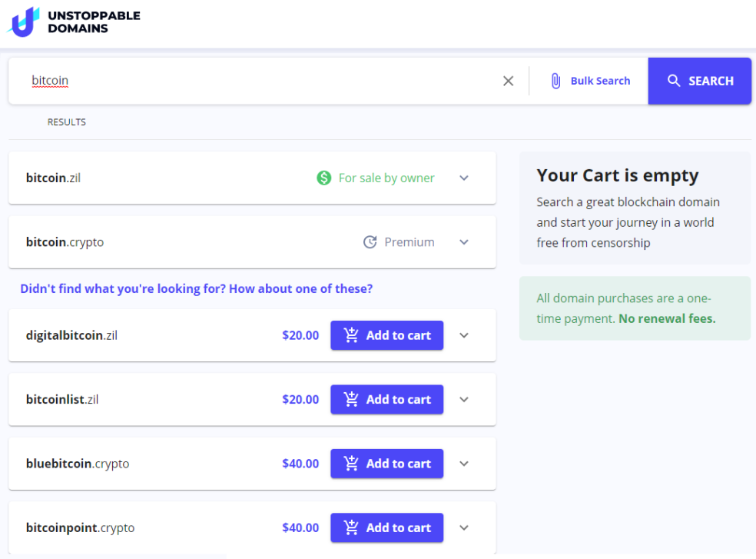This screenshot has height=559, width=756.
Task: Click the magnifier icon in Search button
Action: coord(674,81)
